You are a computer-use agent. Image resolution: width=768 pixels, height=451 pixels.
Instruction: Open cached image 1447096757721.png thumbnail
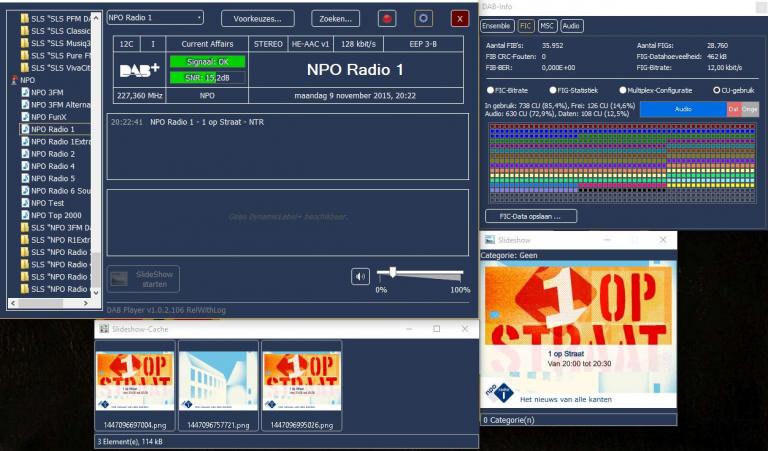218,379
